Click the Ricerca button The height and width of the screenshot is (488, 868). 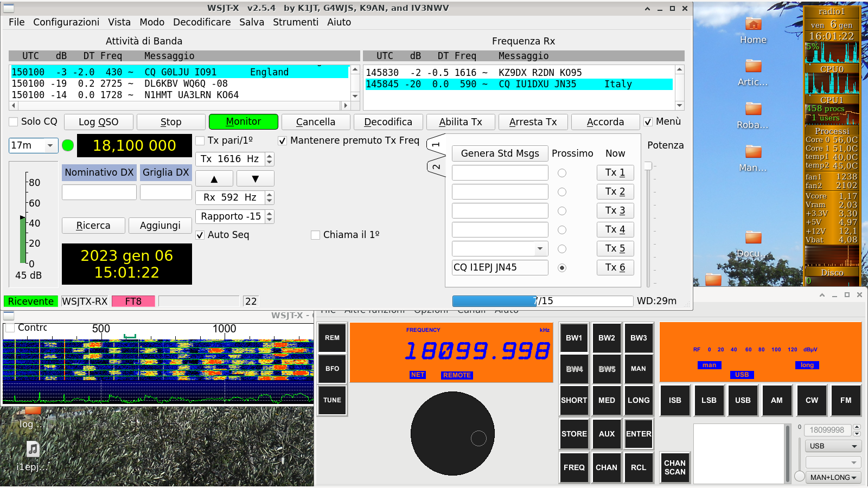(93, 226)
